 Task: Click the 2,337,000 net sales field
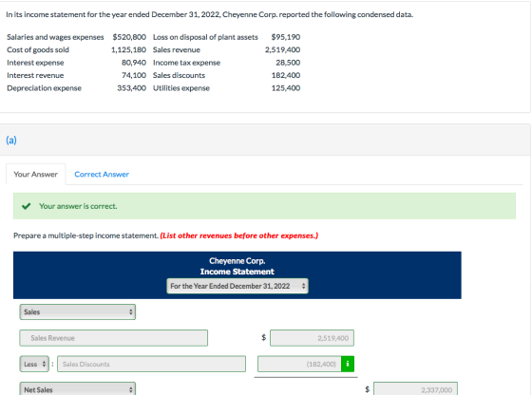pyautogui.click(x=415, y=389)
